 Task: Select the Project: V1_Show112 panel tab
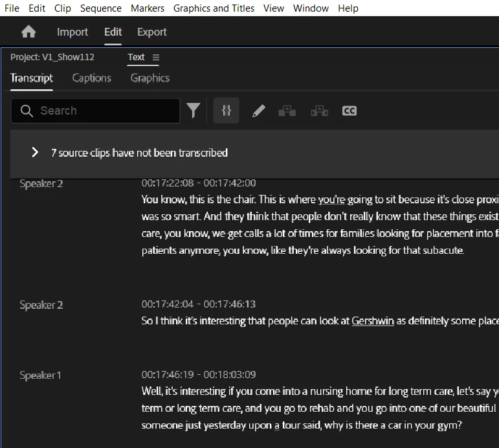tap(52, 57)
